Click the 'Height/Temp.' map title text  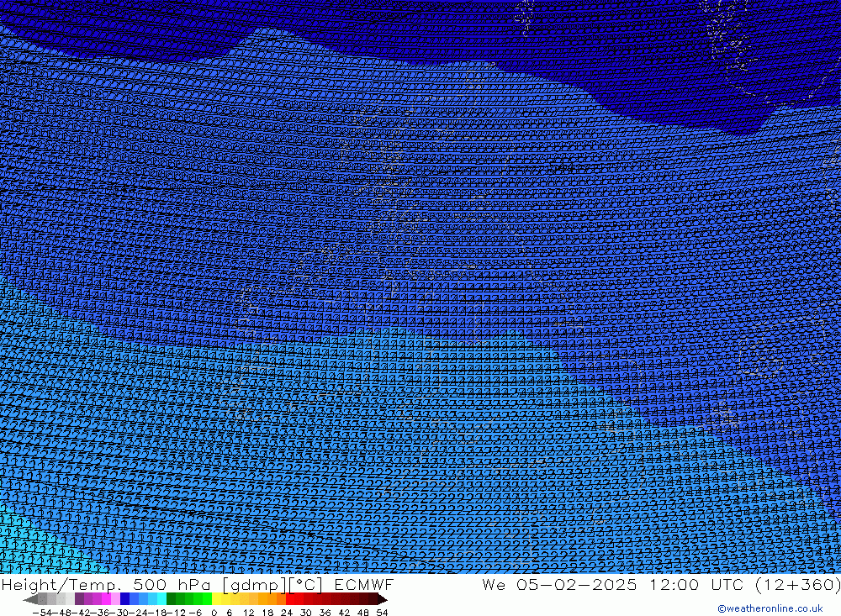[61, 584]
